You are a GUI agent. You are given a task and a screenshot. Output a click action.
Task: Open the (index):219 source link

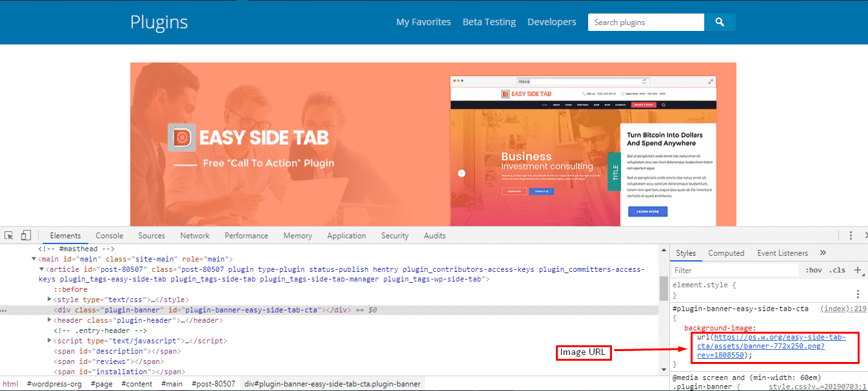coord(843,309)
